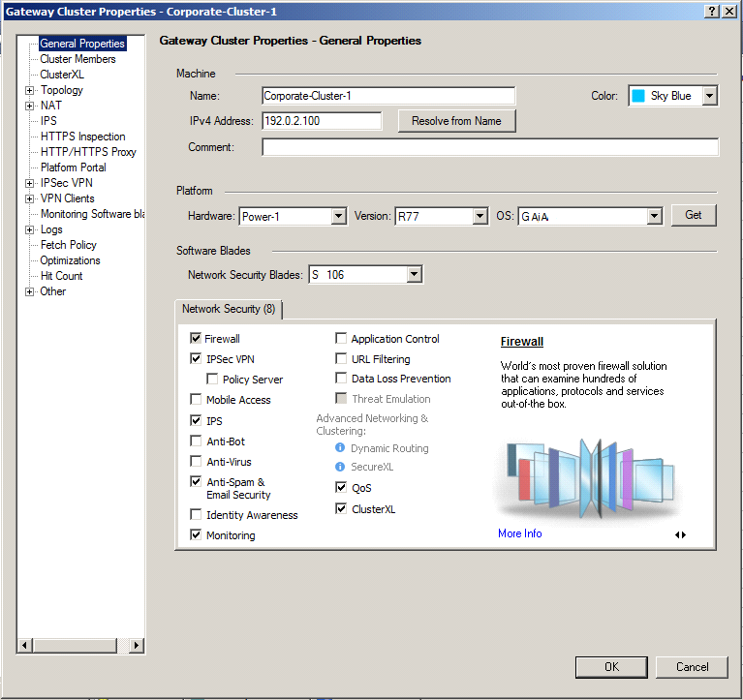The height and width of the screenshot is (700, 743).
Task: Open the Platform Portal page
Action: pos(74,167)
